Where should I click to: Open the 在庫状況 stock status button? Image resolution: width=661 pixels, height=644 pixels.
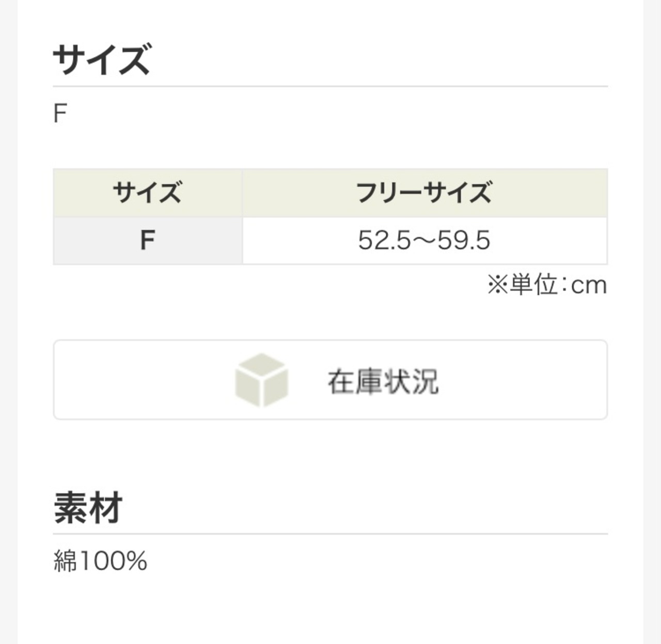[330, 380]
